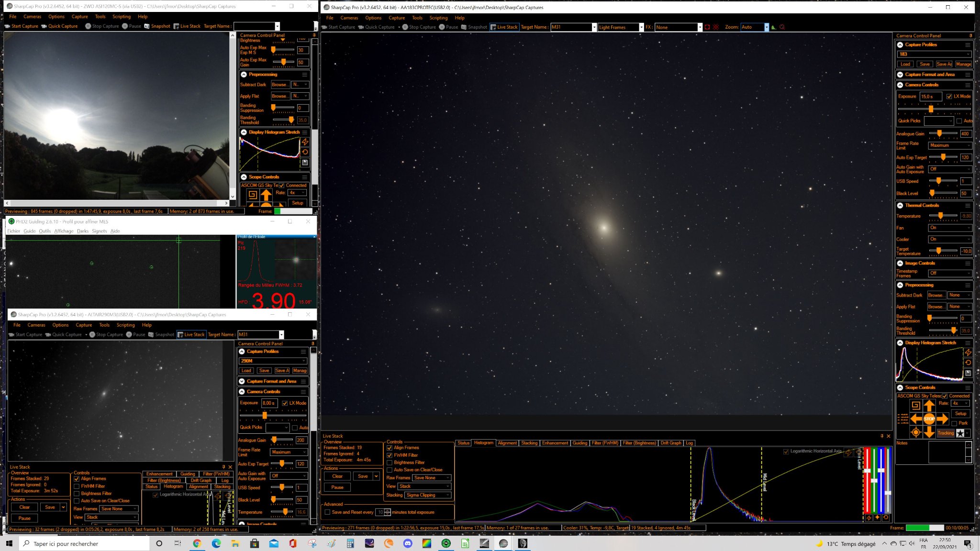
Task: Open Capture Profiles options hamburger icon
Action: 968,45
